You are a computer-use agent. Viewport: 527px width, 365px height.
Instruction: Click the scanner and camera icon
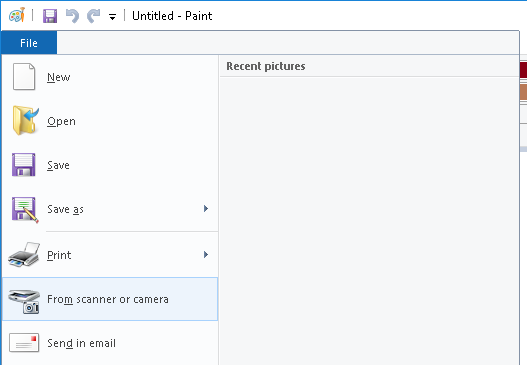(24, 301)
